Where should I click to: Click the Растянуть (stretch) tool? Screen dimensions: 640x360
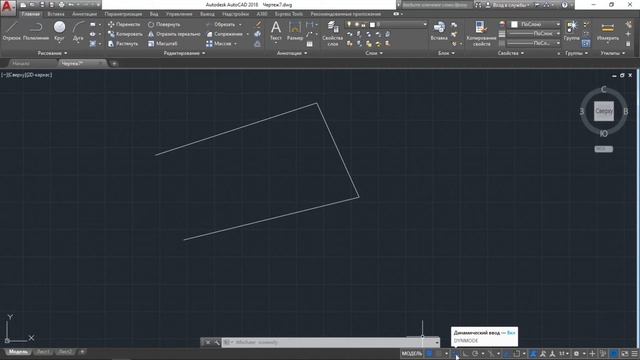click(123, 43)
